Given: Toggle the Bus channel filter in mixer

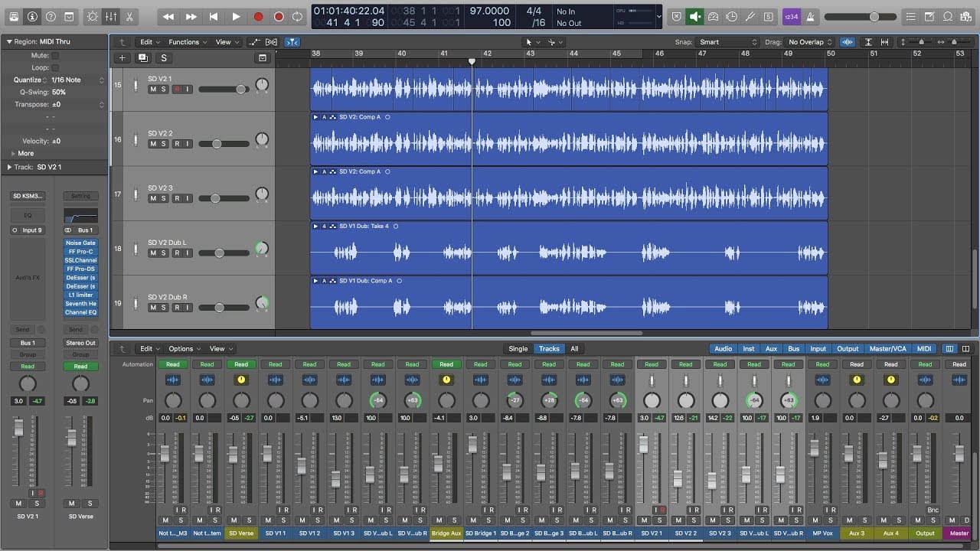Looking at the screenshot, I should coord(794,349).
